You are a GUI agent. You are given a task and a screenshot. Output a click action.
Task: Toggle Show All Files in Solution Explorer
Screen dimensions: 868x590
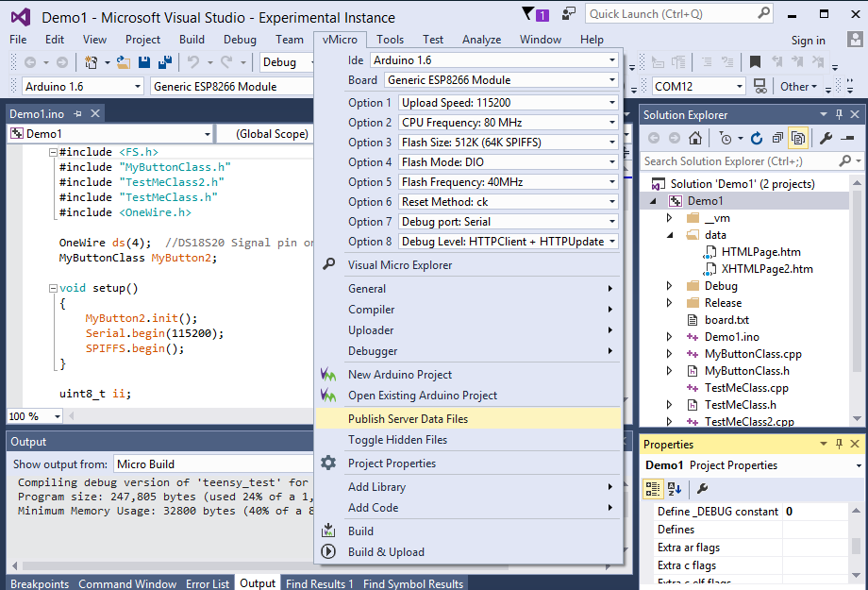pos(798,138)
